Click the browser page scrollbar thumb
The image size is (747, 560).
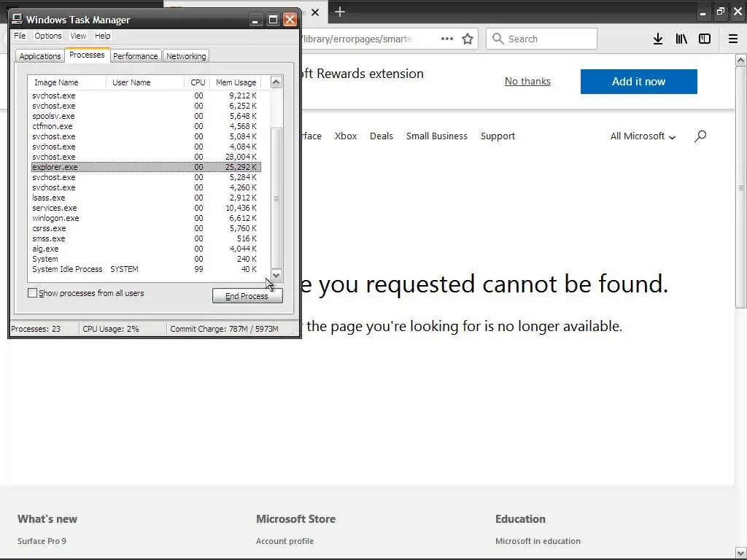point(741,187)
